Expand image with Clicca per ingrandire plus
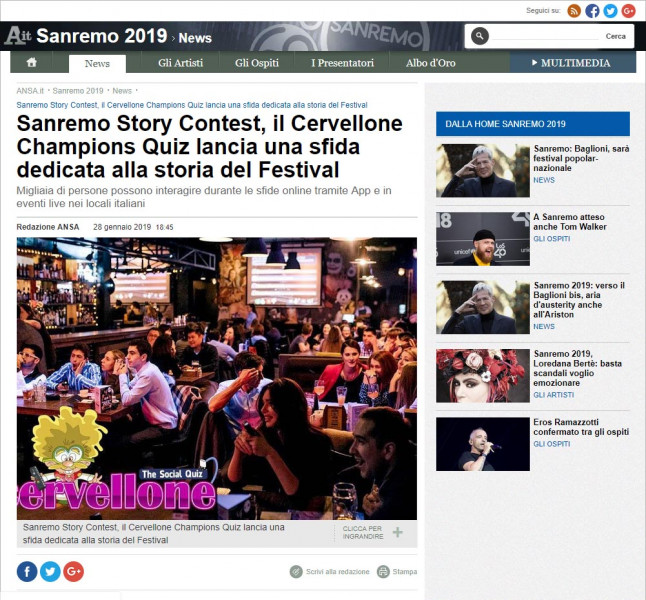646x600 pixels. click(x=397, y=532)
